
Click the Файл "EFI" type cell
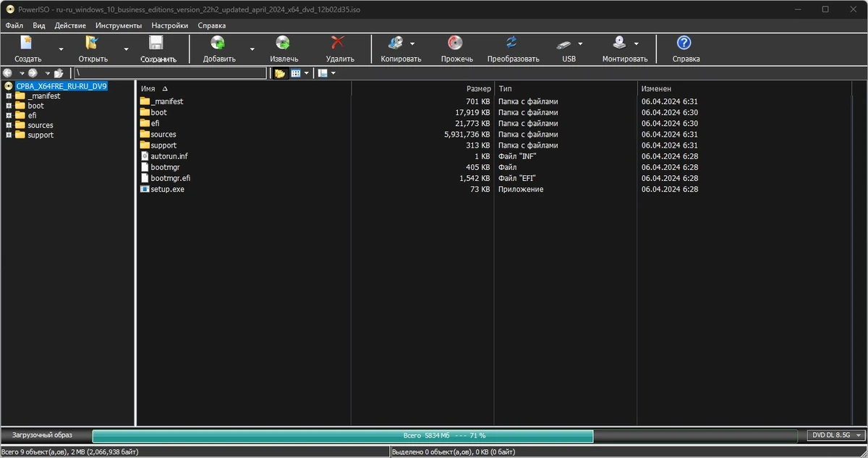click(x=516, y=178)
